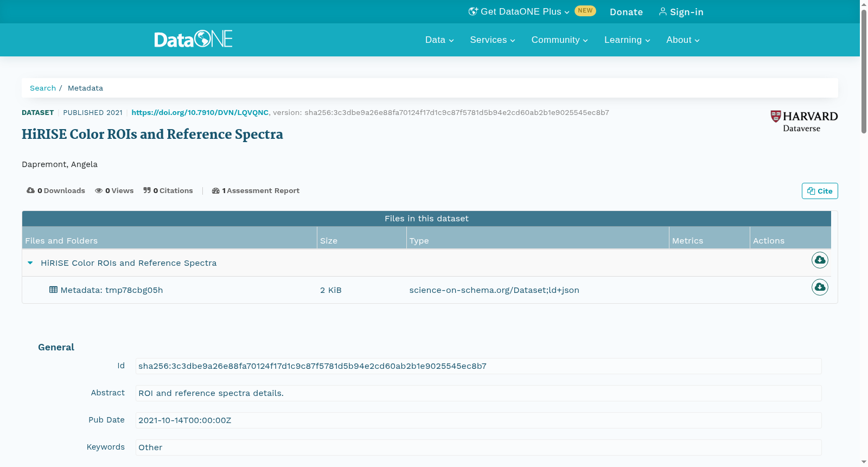Click the quote icon beside Citations
Screen dimensions: 868x467
[147, 190]
